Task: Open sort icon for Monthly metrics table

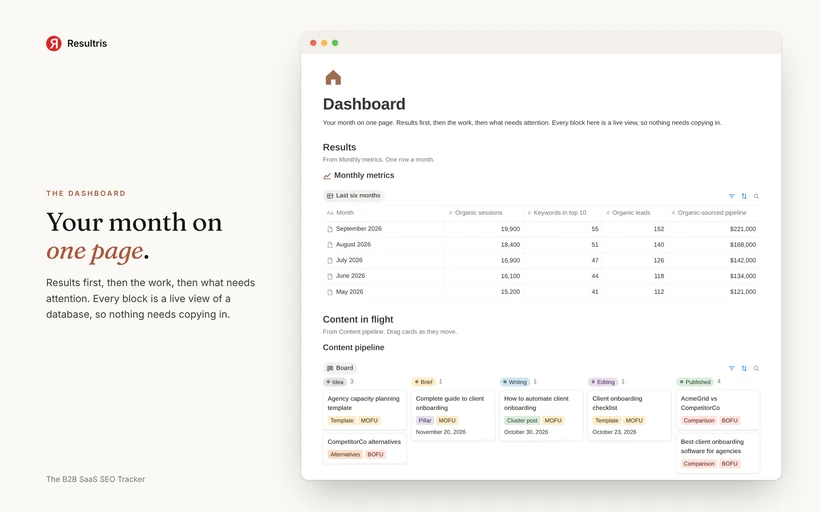Action: click(744, 196)
